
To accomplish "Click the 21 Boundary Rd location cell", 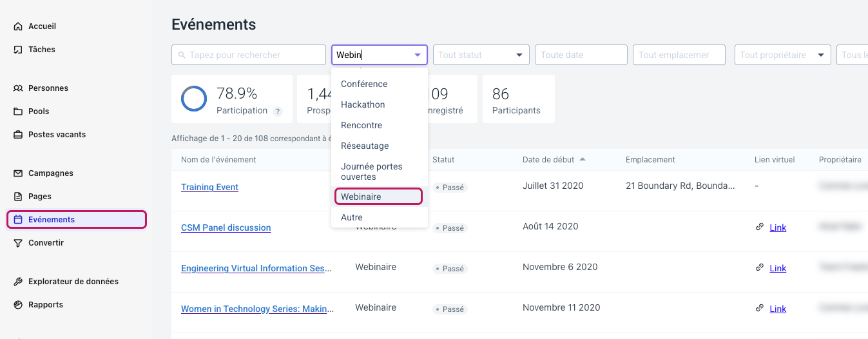I will [x=680, y=186].
